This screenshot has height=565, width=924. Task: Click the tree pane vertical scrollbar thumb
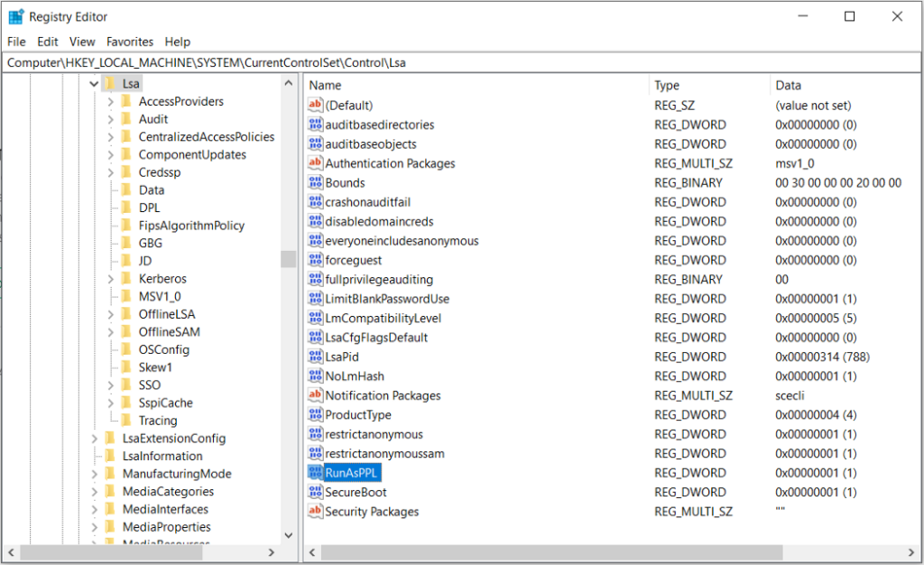click(288, 259)
